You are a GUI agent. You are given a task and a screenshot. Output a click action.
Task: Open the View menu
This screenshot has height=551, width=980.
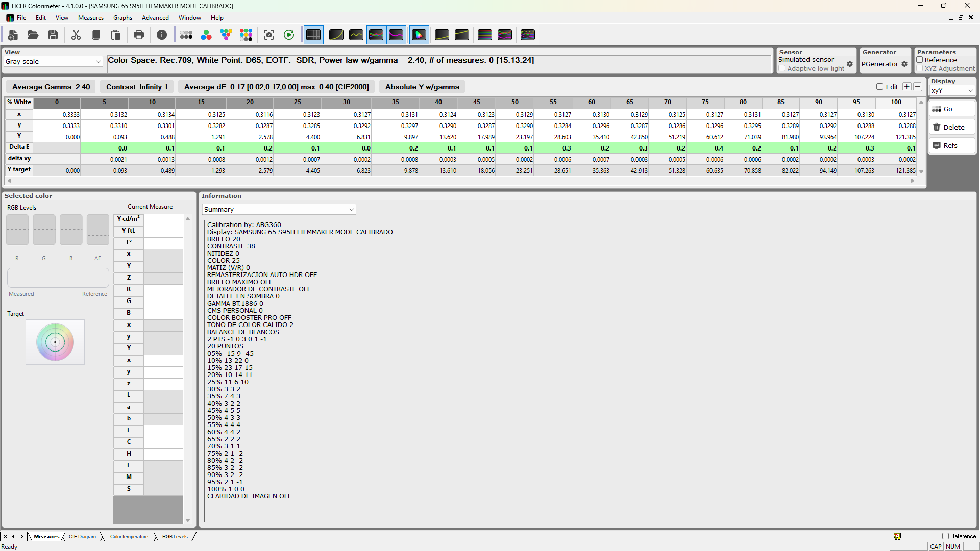tap(62, 17)
